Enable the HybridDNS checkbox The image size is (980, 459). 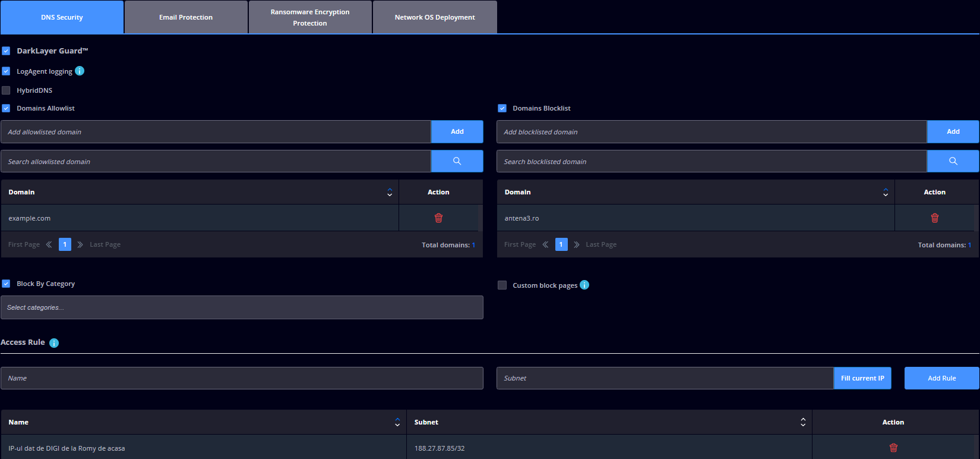pyautogui.click(x=6, y=90)
